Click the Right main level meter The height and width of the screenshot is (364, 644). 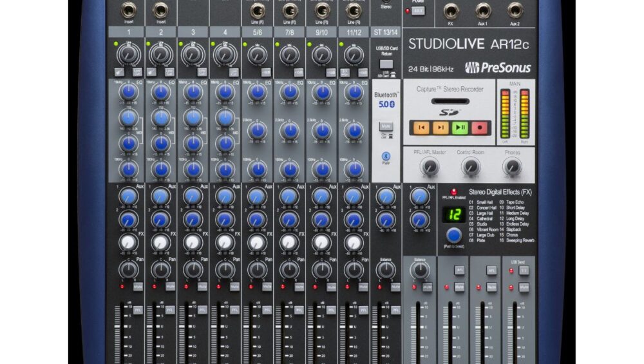tap(524, 114)
